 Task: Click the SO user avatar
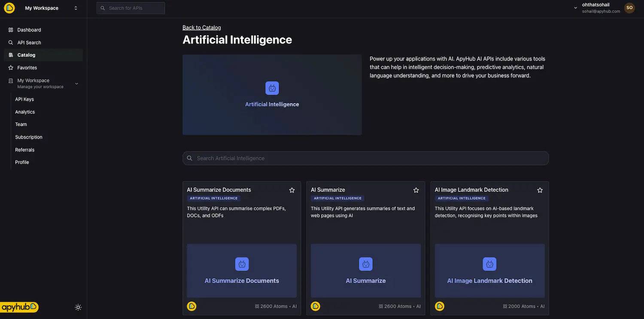pyautogui.click(x=629, y=8)
